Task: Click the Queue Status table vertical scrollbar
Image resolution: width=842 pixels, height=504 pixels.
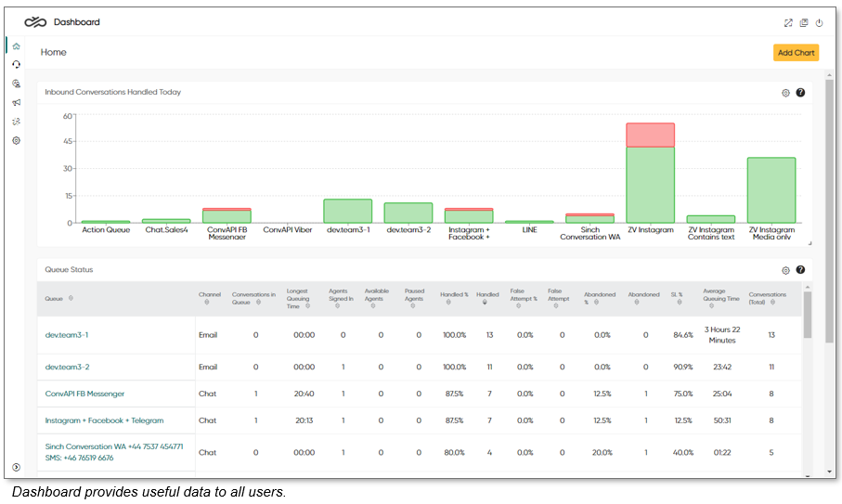Action: pos(807,315)
